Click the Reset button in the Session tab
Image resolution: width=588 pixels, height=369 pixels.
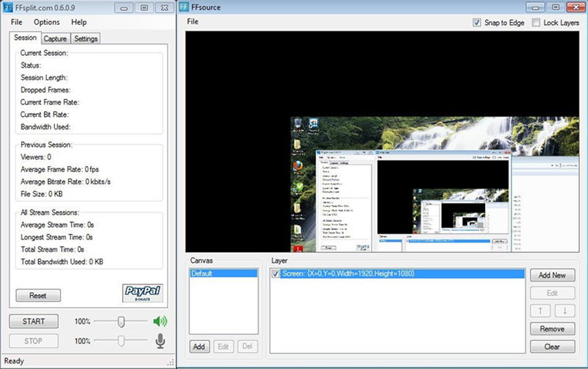click(38, 295)
